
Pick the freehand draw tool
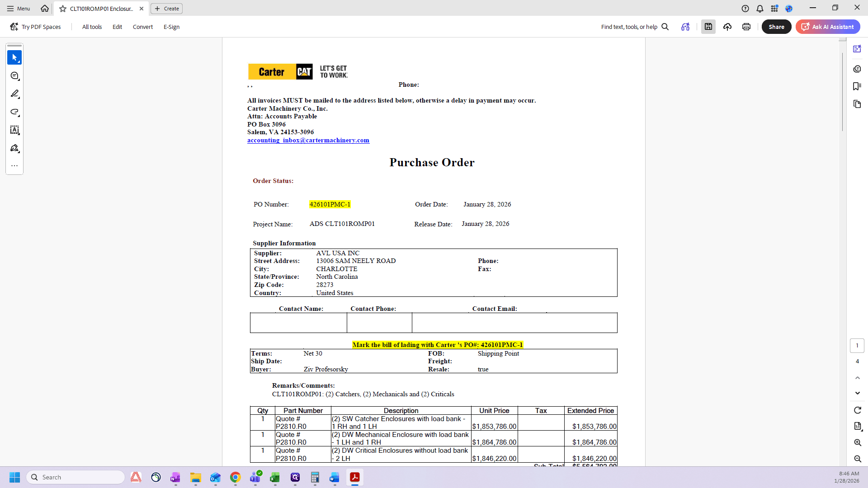14,112
